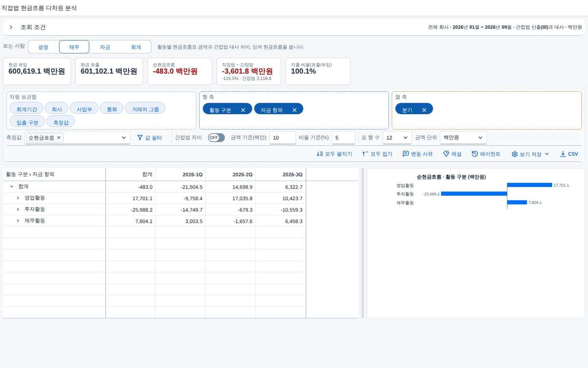Click the 현금 유출 KPI card
Viewport: 588px width, 368px height.
[x=109, y=71]
